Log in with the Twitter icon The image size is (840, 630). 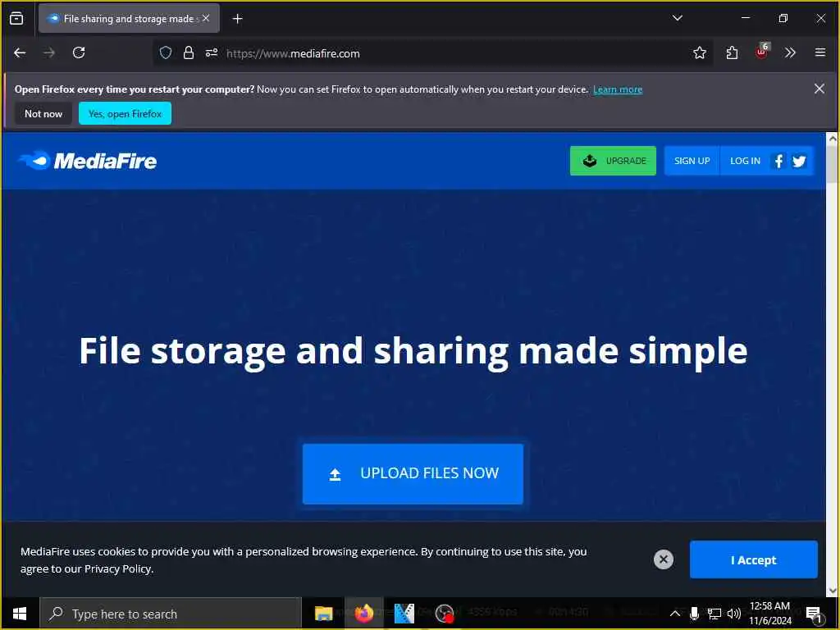pyautogui.click(x=799, y=161)
